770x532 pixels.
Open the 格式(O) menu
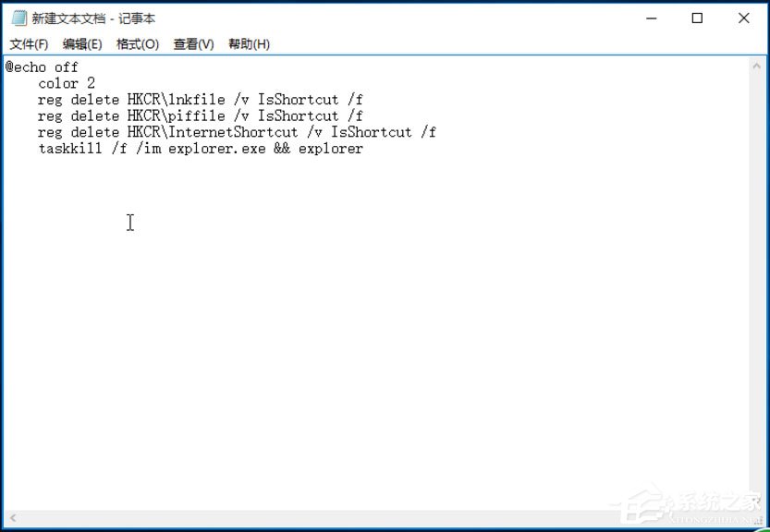point(137,43)
